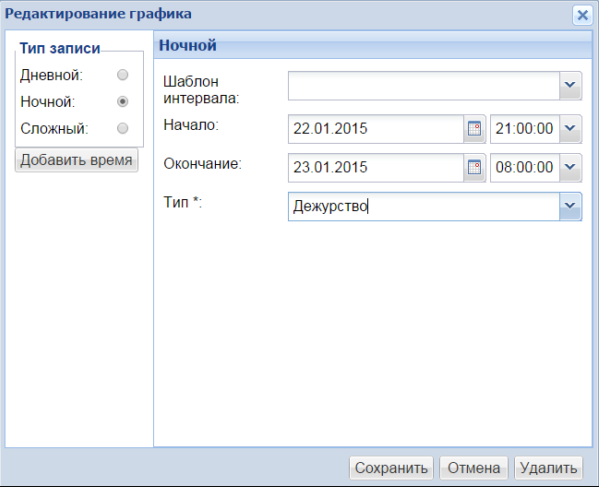Open the calendar picker for Начало date
Screen dimensions: 599x487
click(474, 129)
